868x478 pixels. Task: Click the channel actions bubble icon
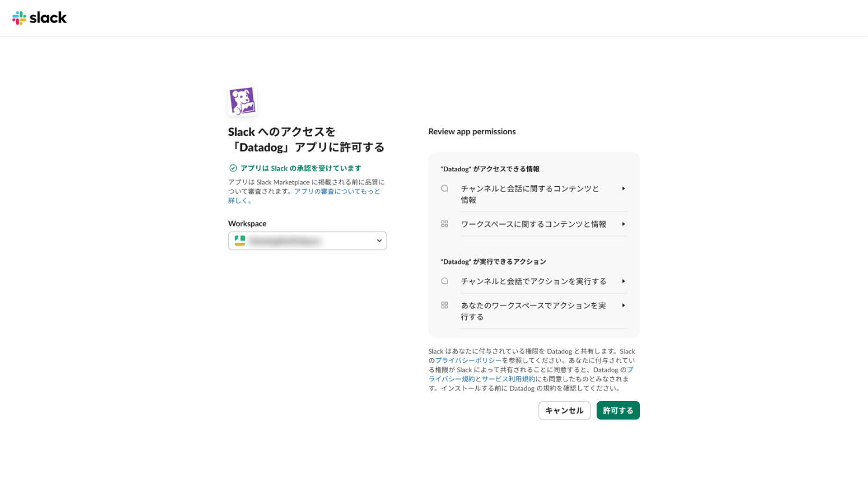coord(444,281)
